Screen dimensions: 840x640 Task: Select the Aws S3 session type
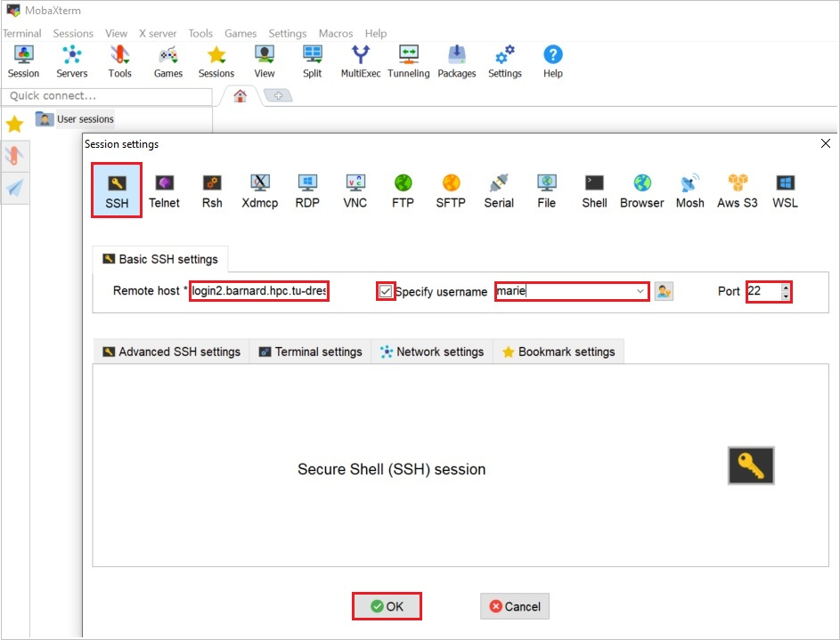pos(738,190)
